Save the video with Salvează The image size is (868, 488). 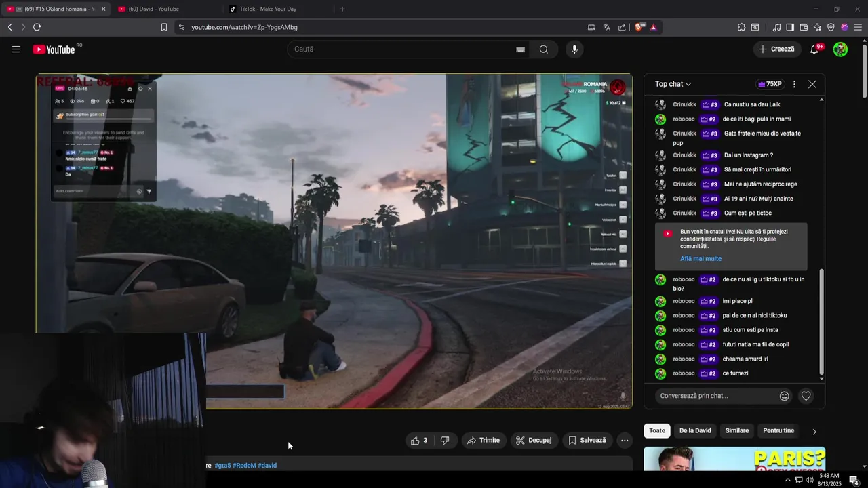[587, 441]
